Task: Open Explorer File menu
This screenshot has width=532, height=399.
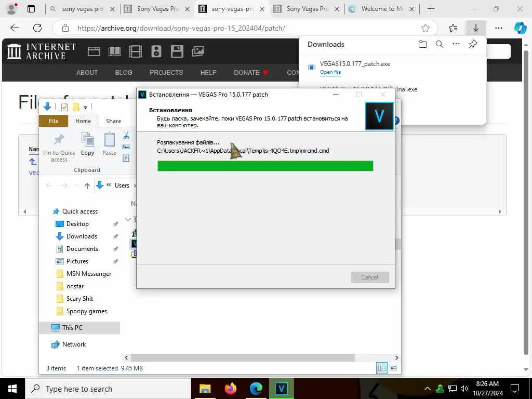Action: pyautogui.click(x=54, y=121)
